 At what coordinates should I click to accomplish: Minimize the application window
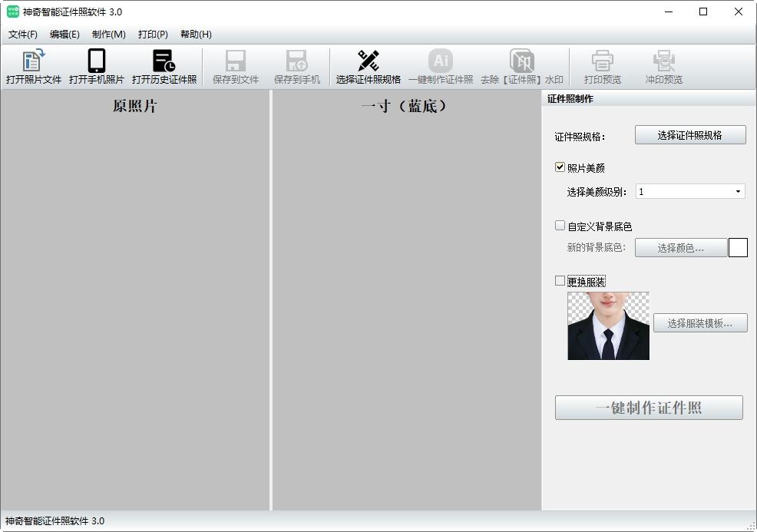(669, 12)
